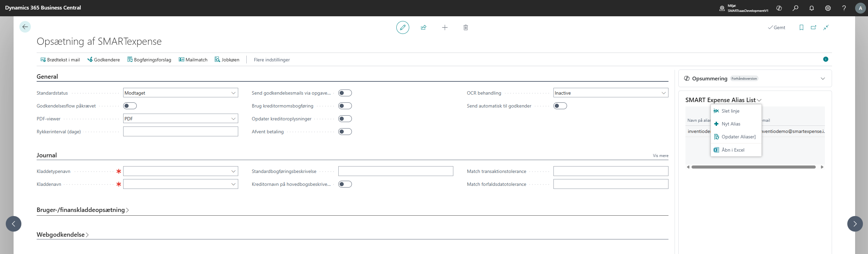This screenshot has width=868, height=254.
Task: Open the Standardstatus dropdown
Action: (x=181, y=93)
